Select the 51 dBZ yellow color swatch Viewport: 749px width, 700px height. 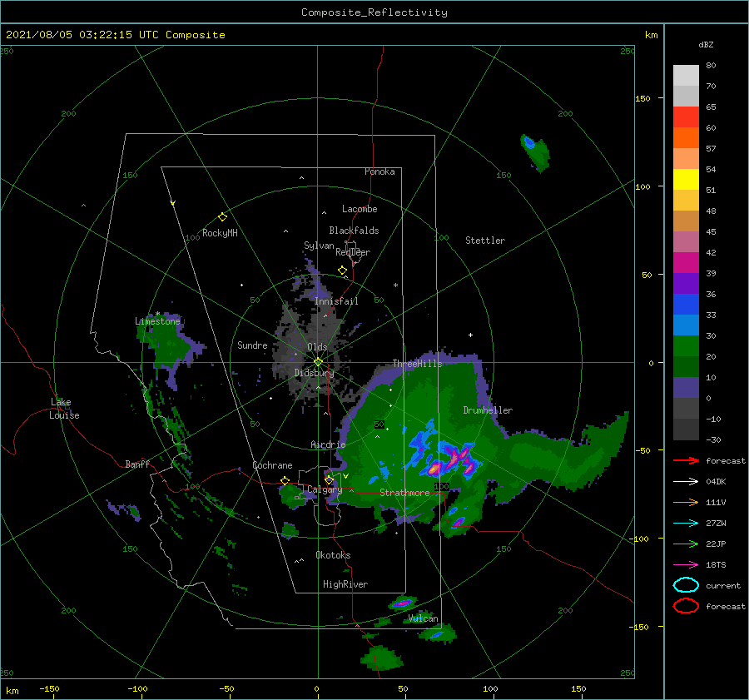(686, 179)
